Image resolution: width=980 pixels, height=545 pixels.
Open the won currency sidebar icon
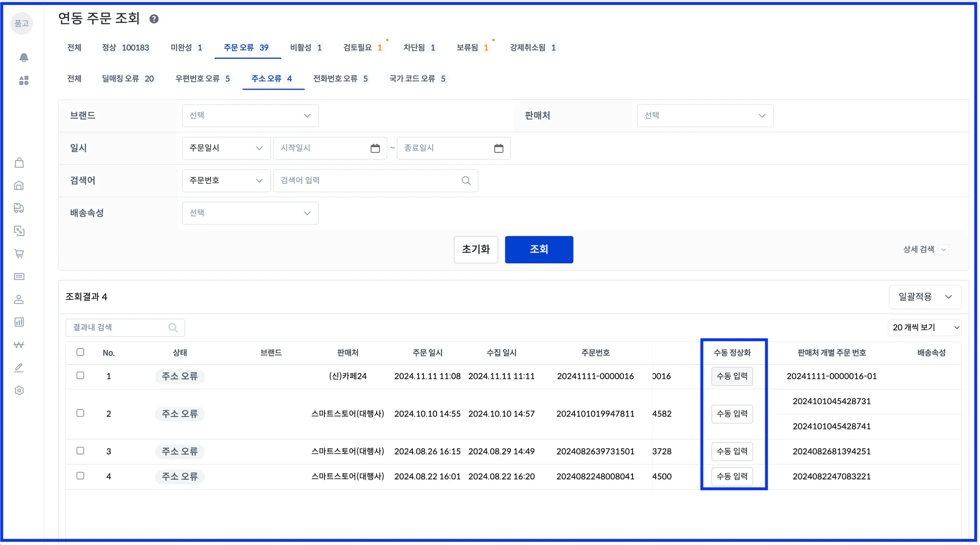tap(19, 345)
